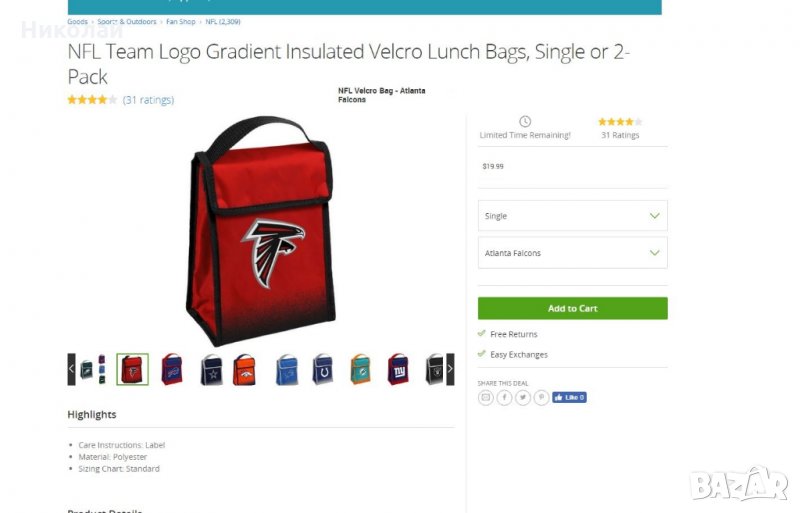Click the star rating in side panel
The width and height of the screenshot is (800, 513).
620,122
